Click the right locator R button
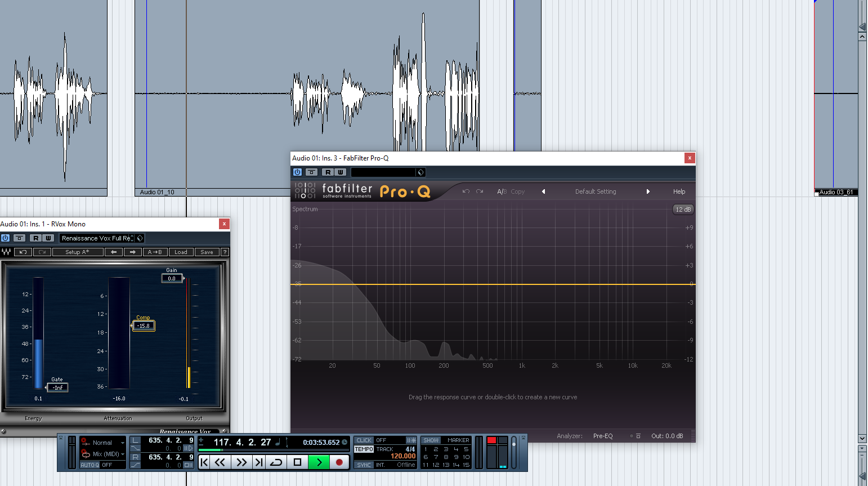 (136, 457)
